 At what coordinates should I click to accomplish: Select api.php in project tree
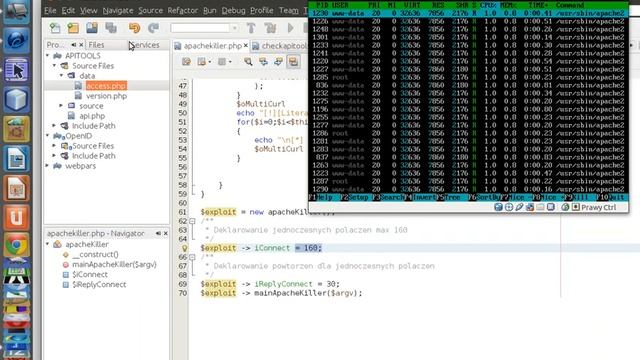(92, 116)
